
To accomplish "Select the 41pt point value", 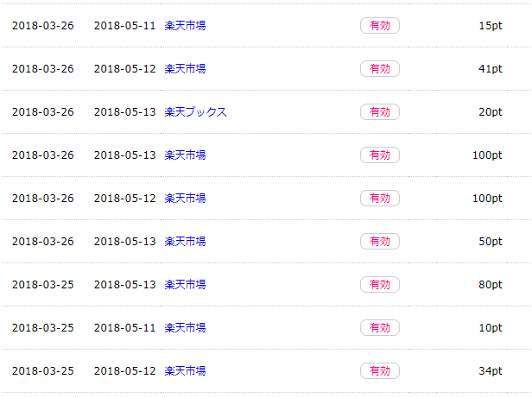I will pos(491,69).
